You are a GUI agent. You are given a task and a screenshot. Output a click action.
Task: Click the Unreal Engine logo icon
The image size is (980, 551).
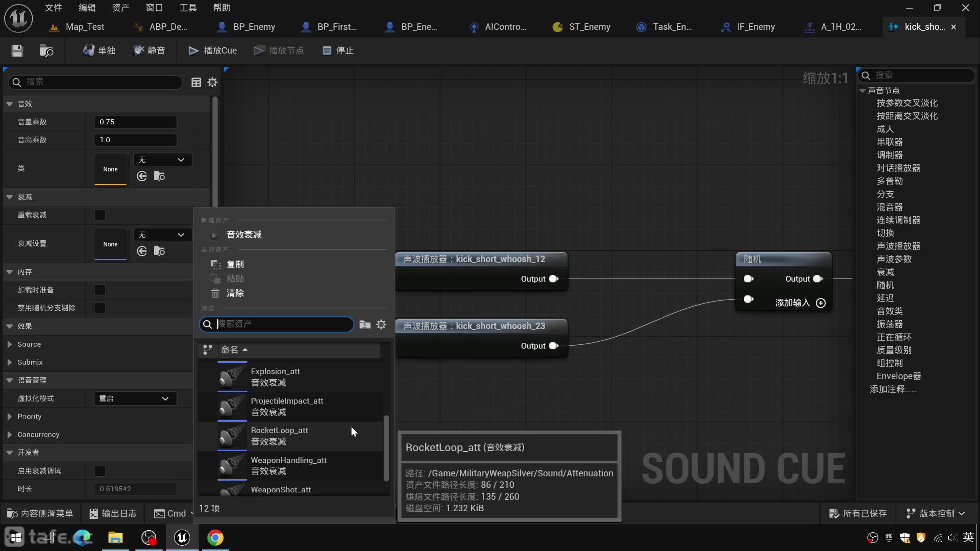(x=18, y=18)
